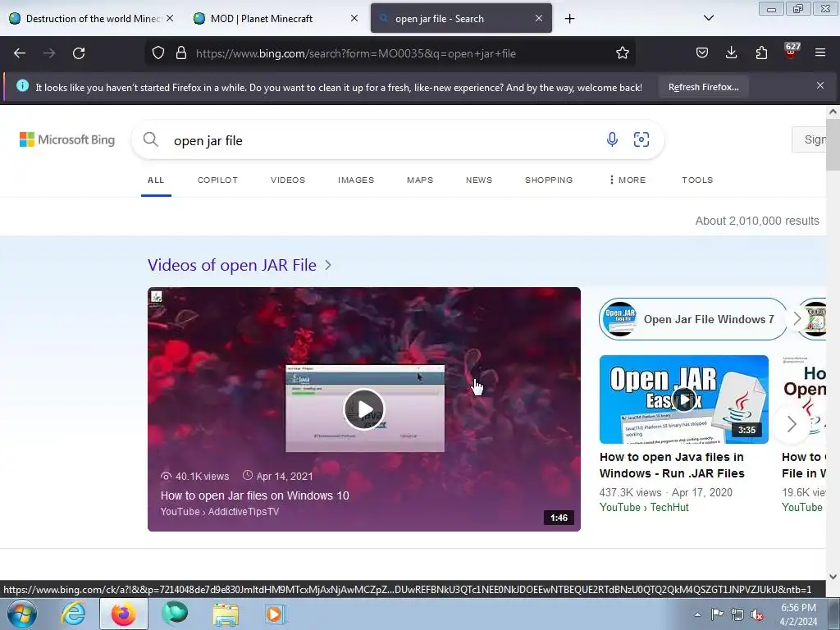The width and height of the screenshot is (840, 630).
Task: Switch to IMAGES results
Action: point(356,180)
